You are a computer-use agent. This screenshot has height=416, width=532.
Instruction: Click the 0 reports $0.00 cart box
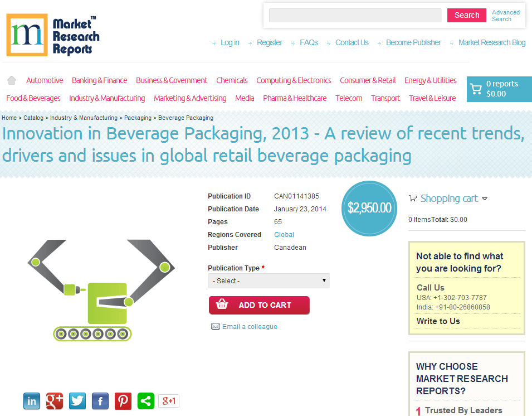point(499,89)
